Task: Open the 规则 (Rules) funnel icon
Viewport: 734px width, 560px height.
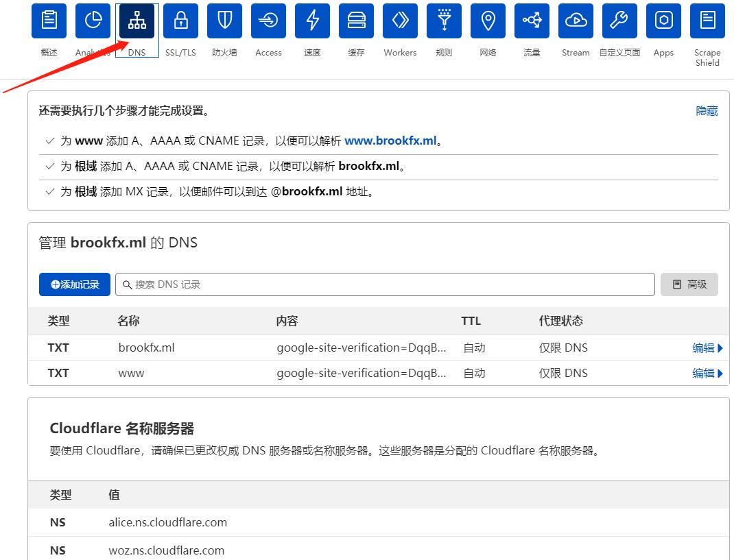Action: tap(444, 20)
